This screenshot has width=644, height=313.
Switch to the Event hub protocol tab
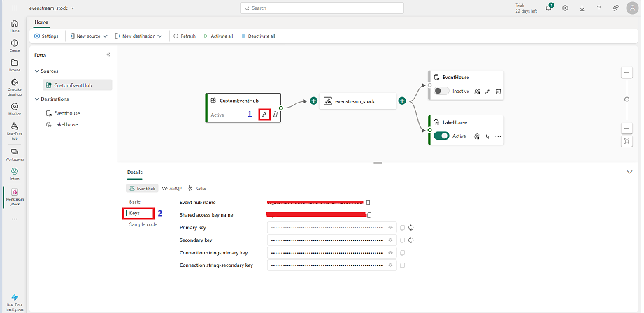[142, 189]
